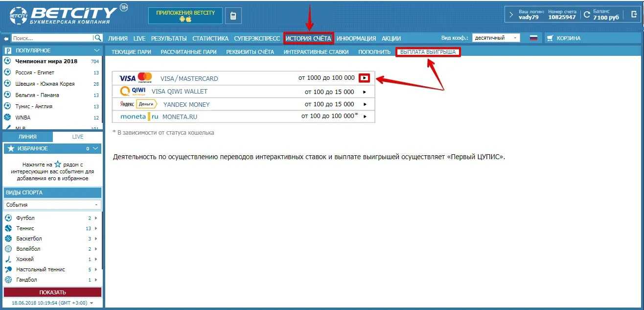This screenshot has height=310, width=644.
Task: Open the Тунис - Англия match
Action: click(x=34, y=106)
